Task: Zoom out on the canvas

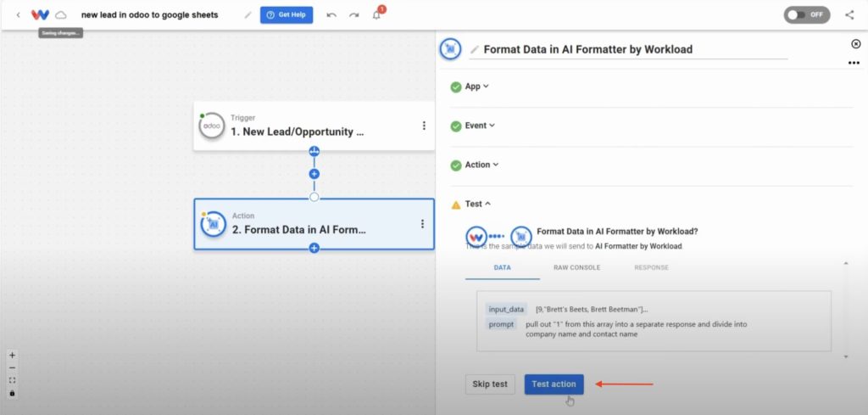Action: [x=12, y=368]
